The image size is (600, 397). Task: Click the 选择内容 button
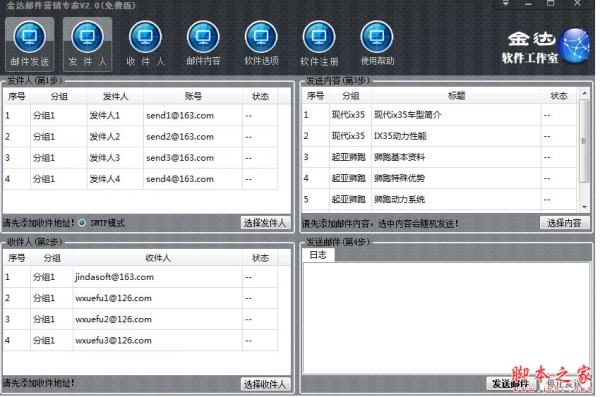(x=564, y=222)
